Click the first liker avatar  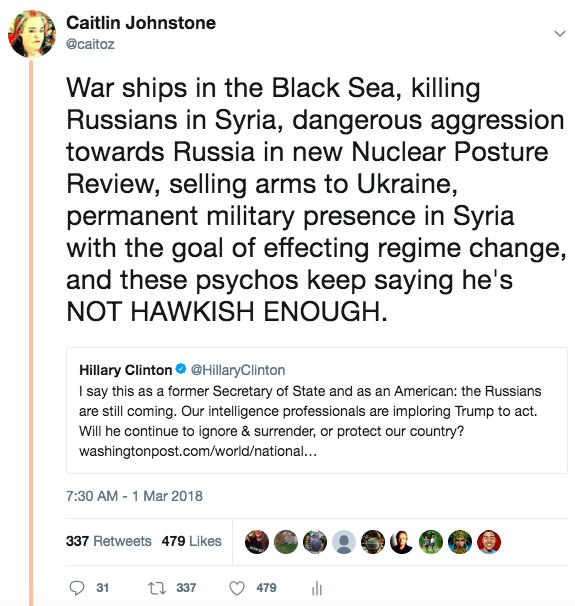[x=257, y=541]
